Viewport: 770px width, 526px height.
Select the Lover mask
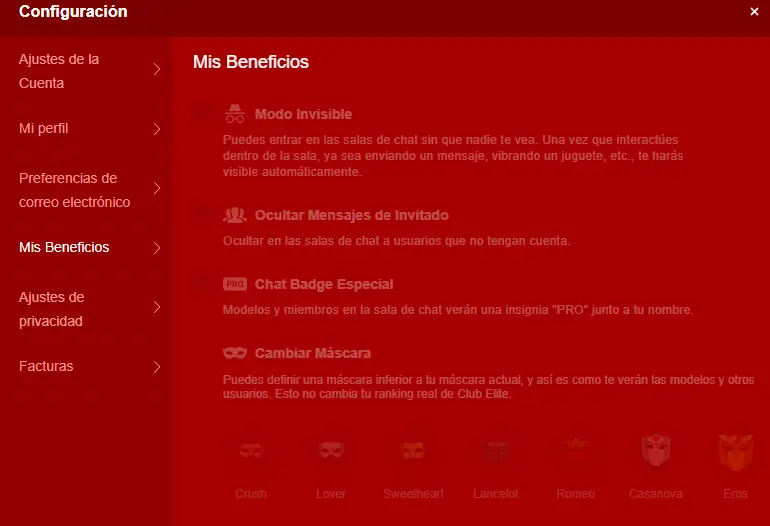point(330,450)
